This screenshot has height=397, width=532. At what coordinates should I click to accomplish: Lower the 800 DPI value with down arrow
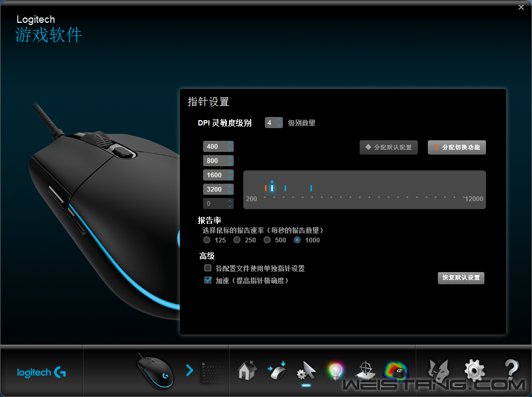(230, 164)
